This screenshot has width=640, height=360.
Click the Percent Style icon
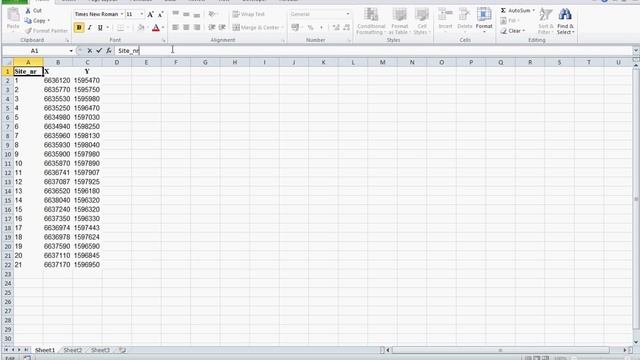click(310, 28)
